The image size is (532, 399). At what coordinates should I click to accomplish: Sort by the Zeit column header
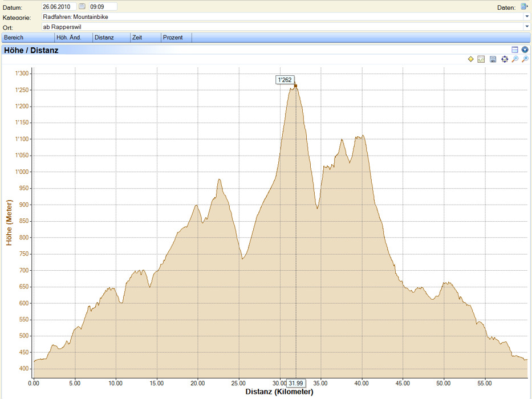145,37
